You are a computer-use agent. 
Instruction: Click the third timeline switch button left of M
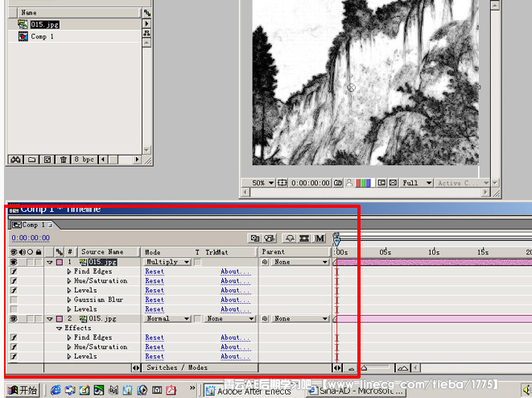[290, 238]
